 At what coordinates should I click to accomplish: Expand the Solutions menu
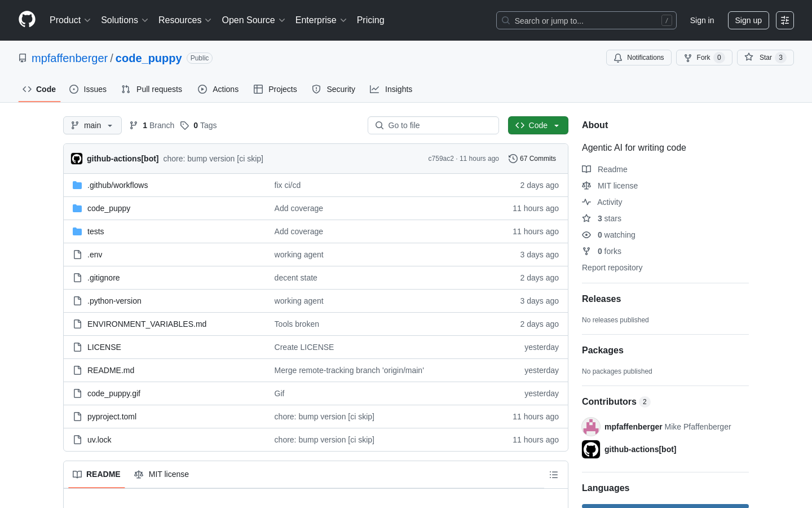[125, 20]
